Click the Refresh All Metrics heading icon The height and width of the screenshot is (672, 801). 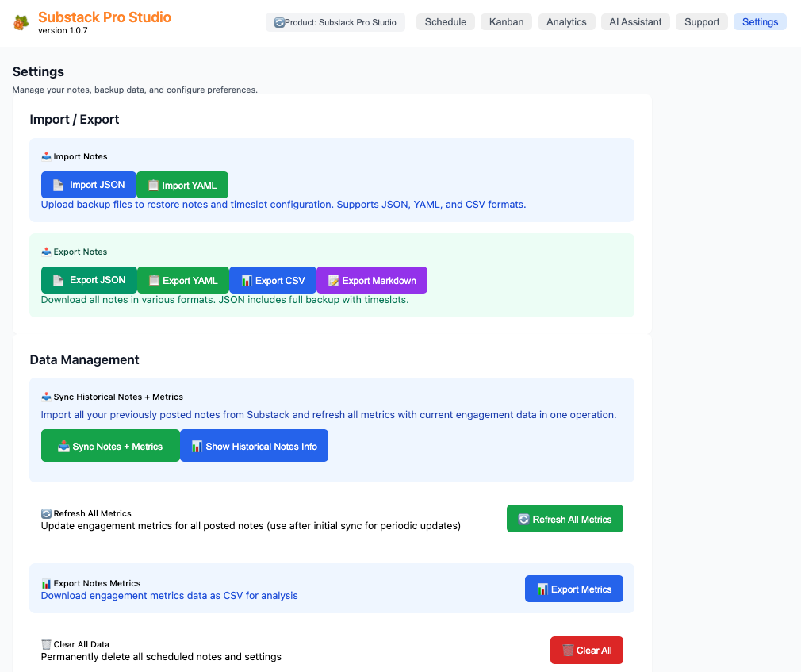coord(46,513)
